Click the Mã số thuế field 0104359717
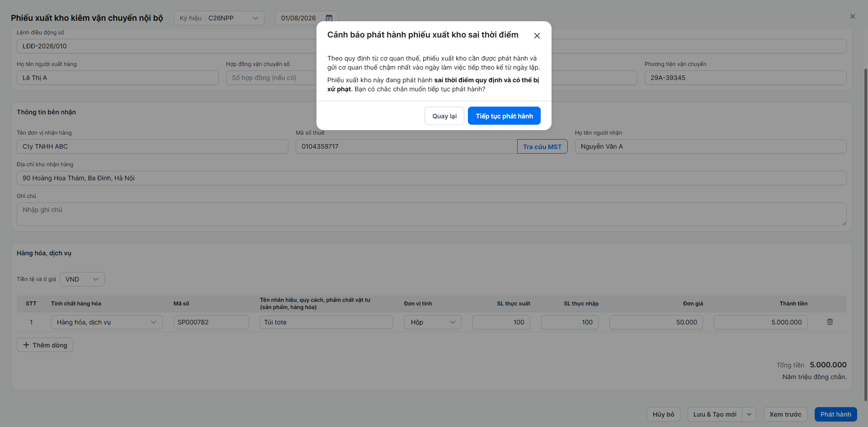 coord(406,146)
